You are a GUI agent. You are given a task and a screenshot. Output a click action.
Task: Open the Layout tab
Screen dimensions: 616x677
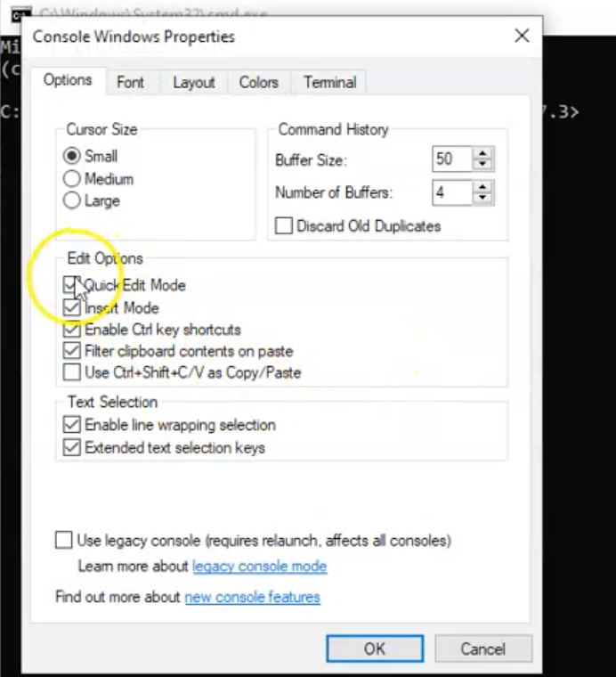click(x=193, y=82)
